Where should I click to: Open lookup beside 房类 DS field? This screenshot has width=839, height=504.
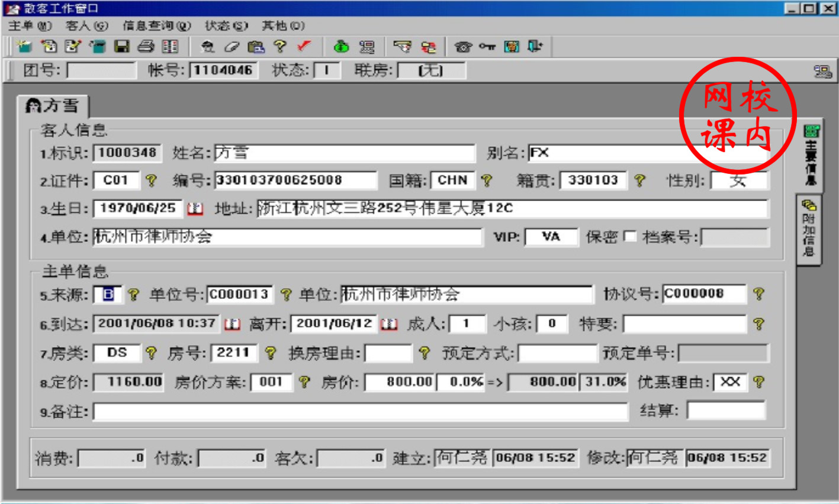coord(152,353)
